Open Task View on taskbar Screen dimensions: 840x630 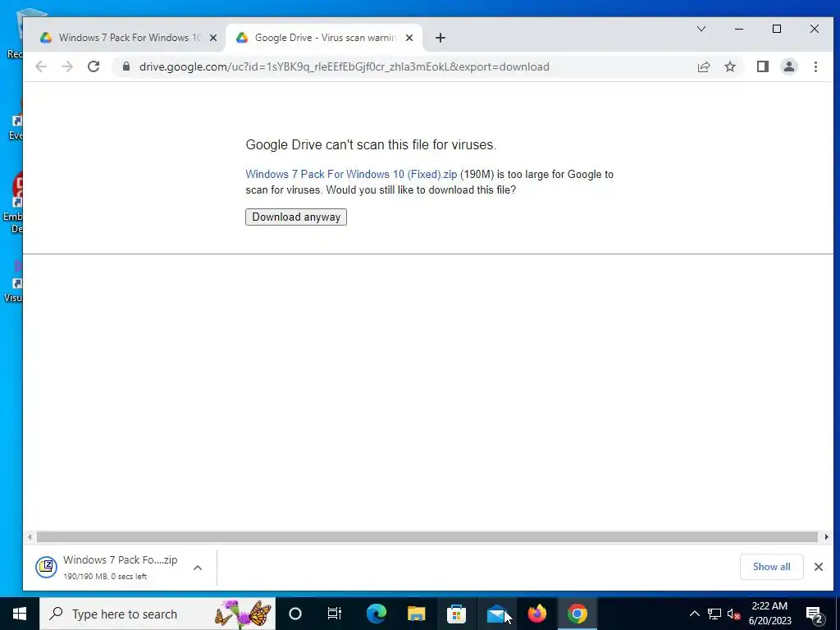point(335,614)
